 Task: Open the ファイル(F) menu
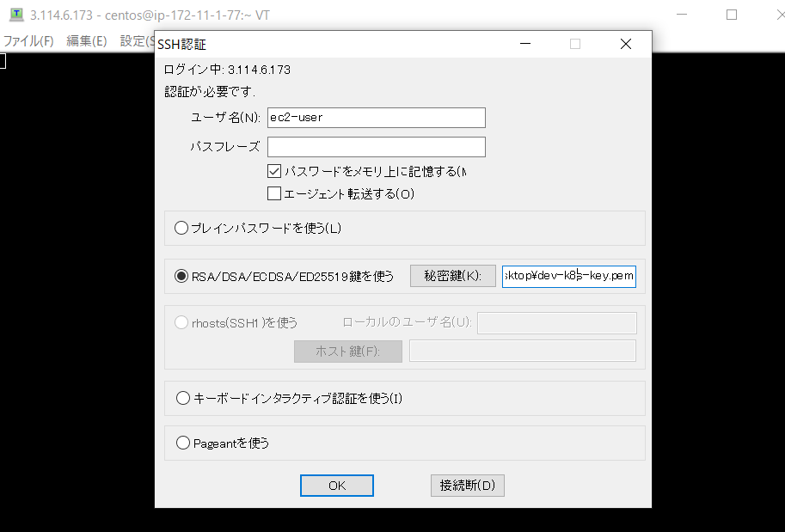[28, 40]
